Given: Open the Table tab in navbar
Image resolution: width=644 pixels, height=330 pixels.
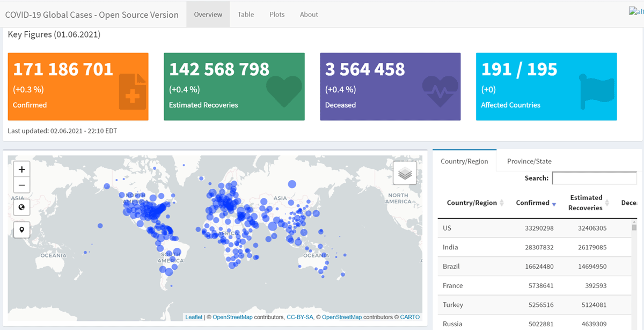Looking at the screenshot, I should [x=246, y=15].
